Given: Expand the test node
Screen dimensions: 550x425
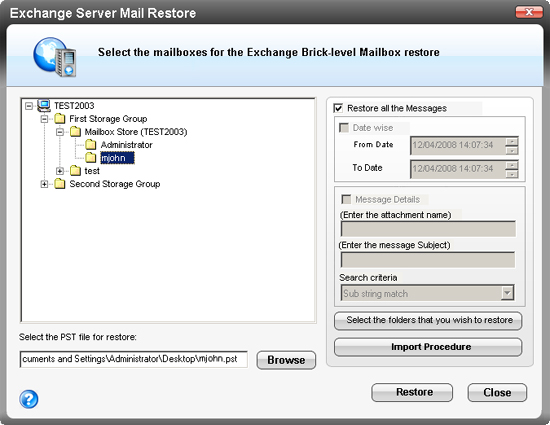Looking at the screenshot, I should click(60, 171).
